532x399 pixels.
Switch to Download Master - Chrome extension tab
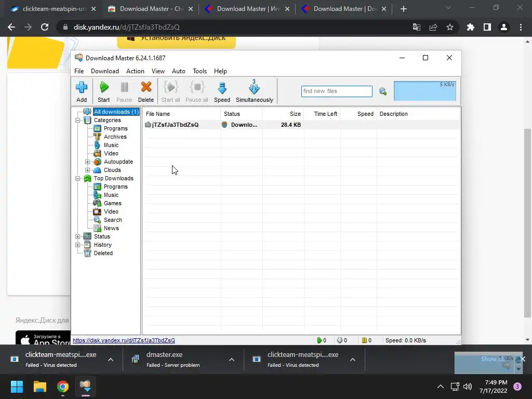pos(151,9)
